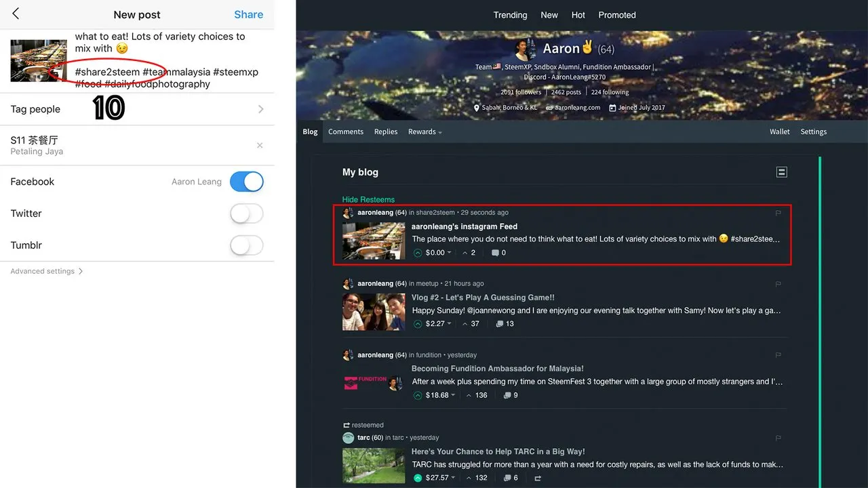Open the tarc author profile link

coord(363,438)
